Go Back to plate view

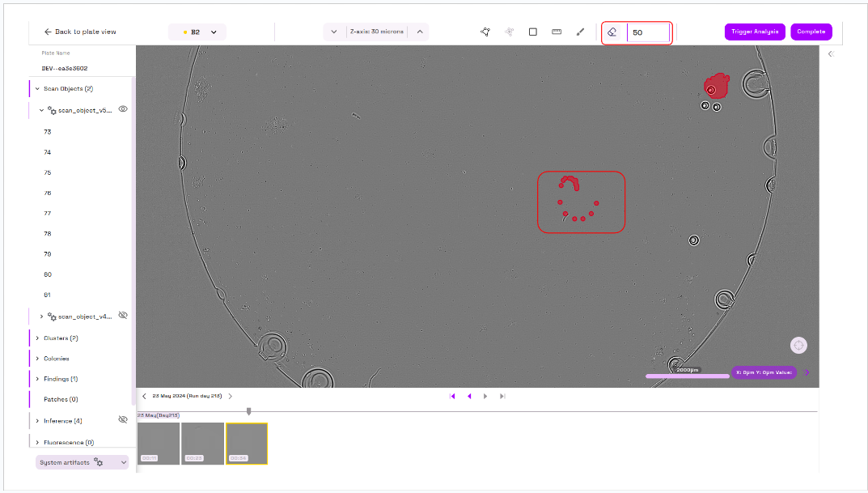coord(80,32)
